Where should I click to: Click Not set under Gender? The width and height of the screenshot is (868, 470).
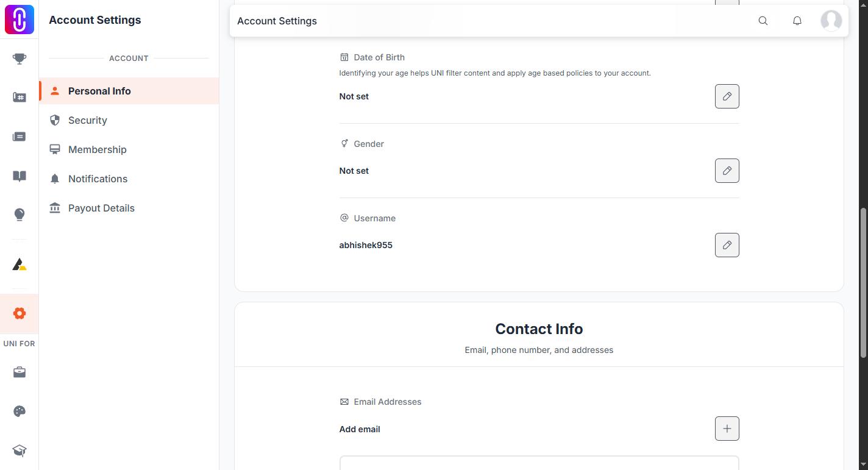pyautogui.click(x=354, y=171)
